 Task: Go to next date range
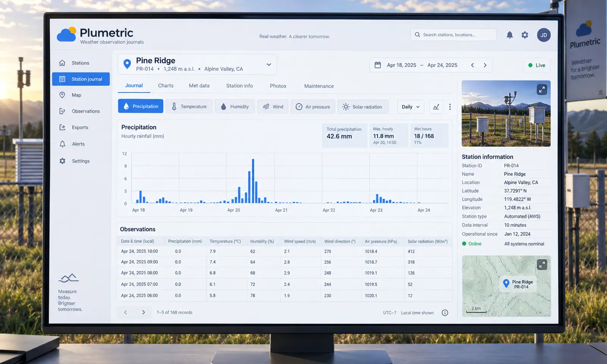coord(485,65)
